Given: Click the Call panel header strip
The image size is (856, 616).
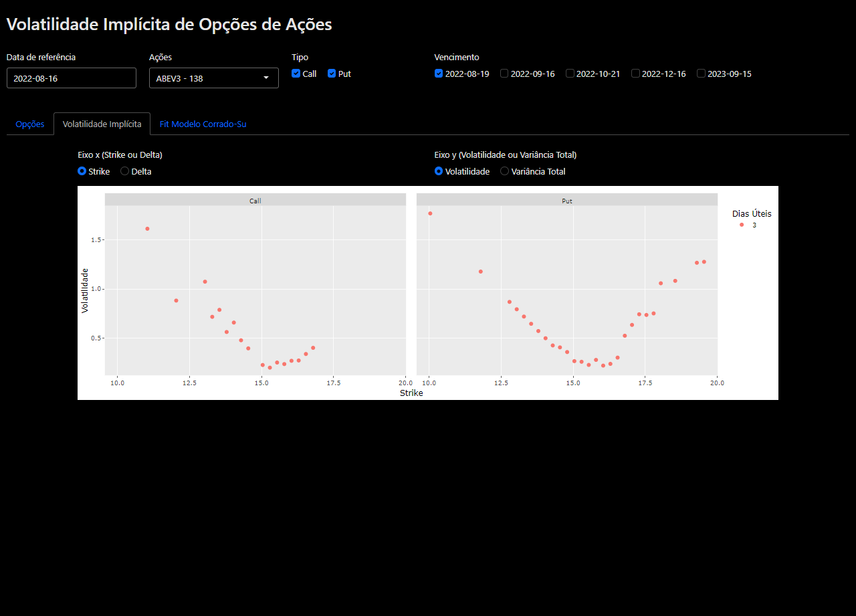Looking at the screenshot, I should [x=255, y=200].
